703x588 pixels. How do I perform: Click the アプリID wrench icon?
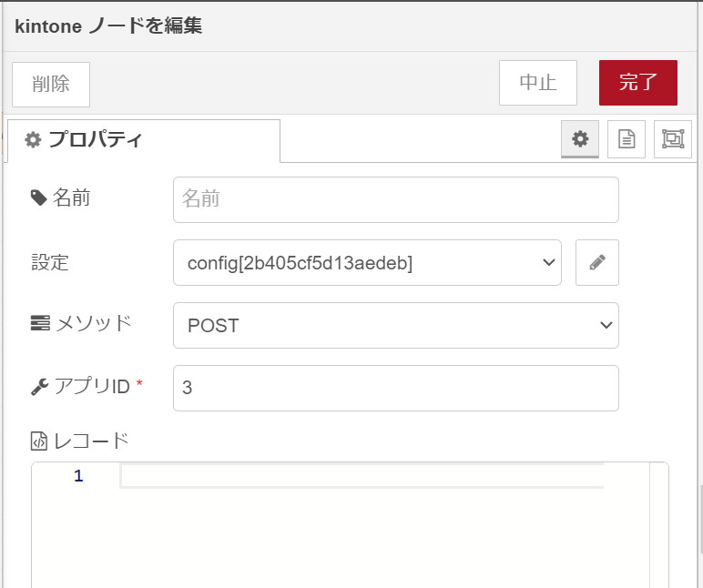click(x=39, y=387)
